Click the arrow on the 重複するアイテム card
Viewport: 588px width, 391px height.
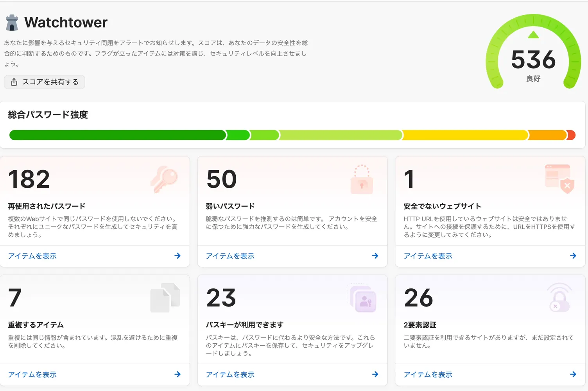pos(177,374)
